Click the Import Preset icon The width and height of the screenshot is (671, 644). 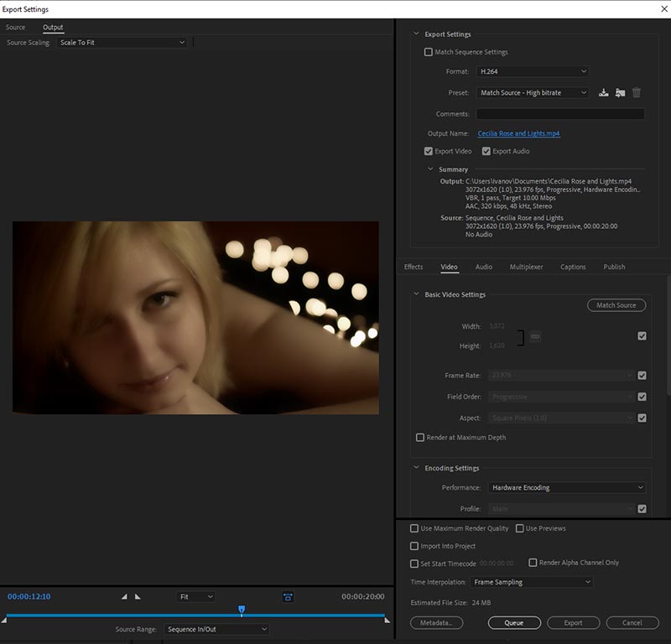tap(620, 92)
